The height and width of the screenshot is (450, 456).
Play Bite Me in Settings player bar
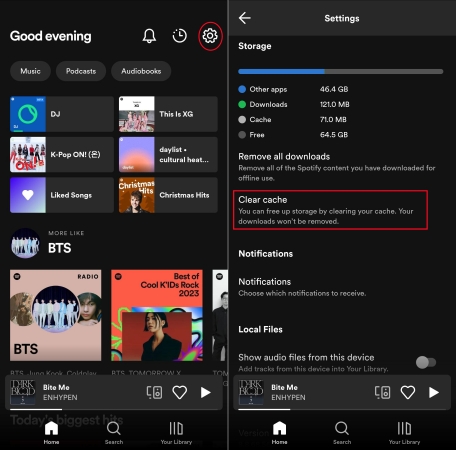click(x=434, y=392)
